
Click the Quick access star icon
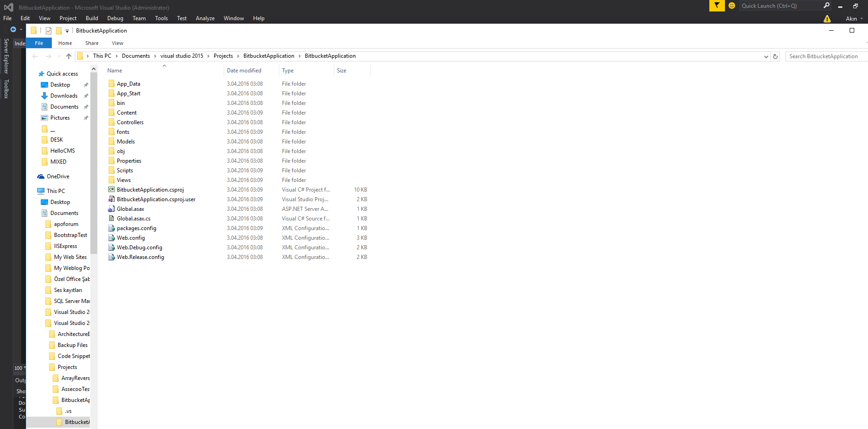pos(41,74)
